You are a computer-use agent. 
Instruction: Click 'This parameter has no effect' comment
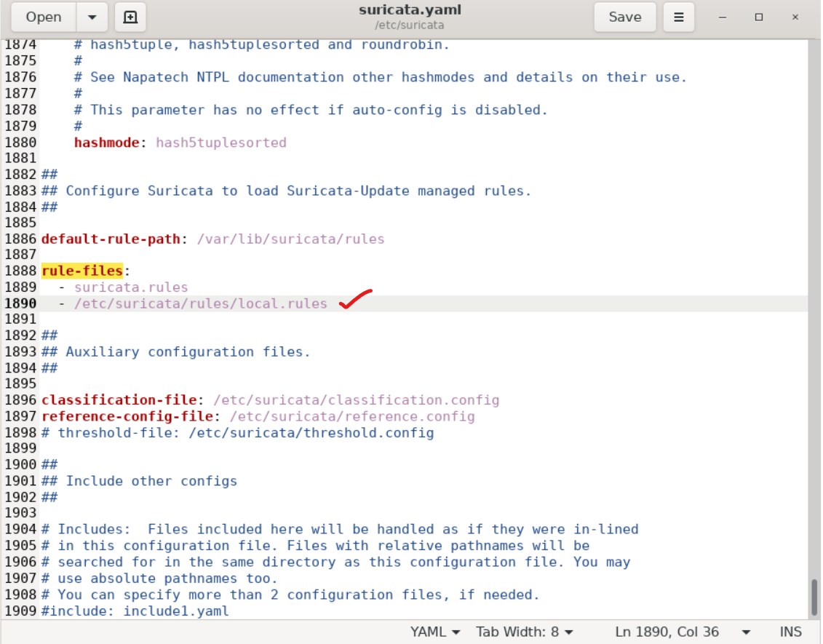click(311, 110)
